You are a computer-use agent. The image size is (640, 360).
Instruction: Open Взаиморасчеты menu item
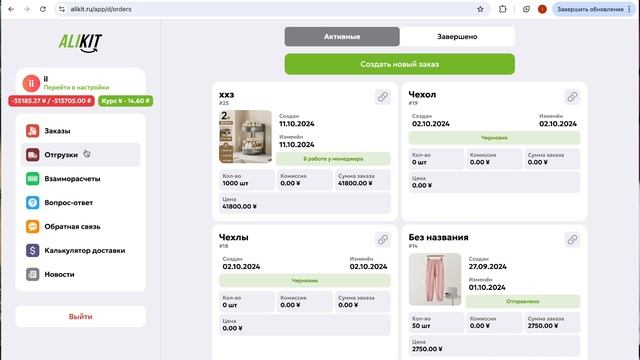(x=80, y=179)
